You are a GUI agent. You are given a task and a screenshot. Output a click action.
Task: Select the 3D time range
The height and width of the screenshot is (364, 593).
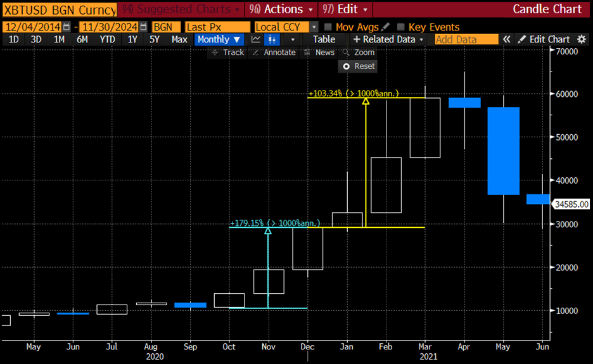point(36,39)
